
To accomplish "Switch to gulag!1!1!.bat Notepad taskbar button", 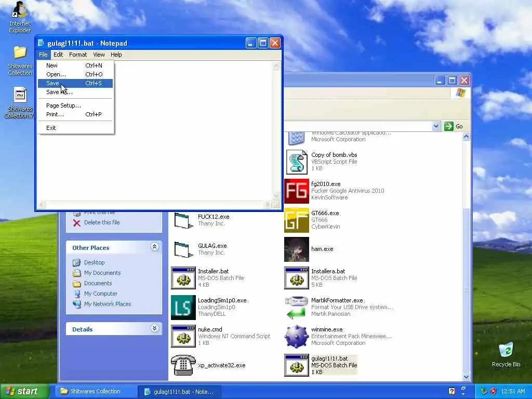I will coord(179,392).
